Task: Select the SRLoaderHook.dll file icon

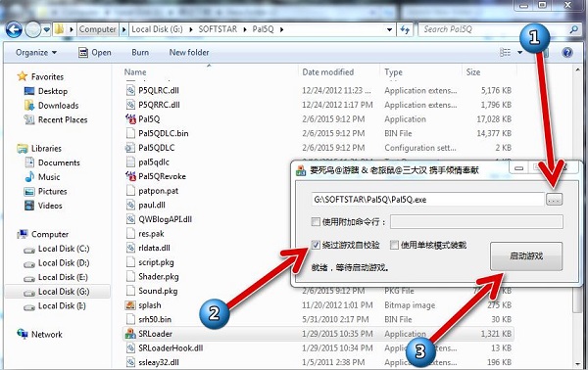Action: [x=130, y=347]
